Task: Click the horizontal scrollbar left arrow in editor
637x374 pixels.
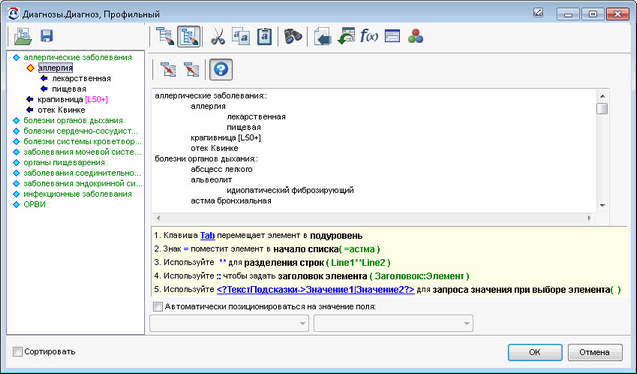Action: 158,218
